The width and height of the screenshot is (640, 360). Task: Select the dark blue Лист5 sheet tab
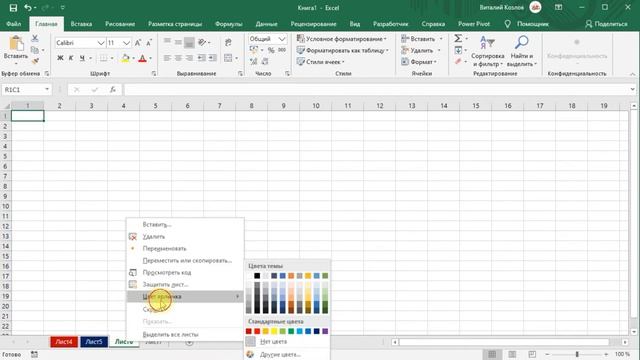[x=94, y=342]
